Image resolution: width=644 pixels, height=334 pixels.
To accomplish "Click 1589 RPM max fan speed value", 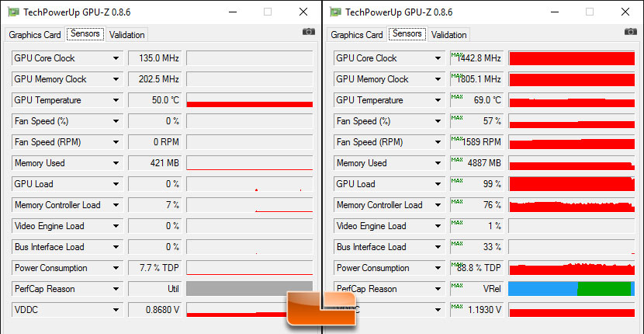I will [477, 142].
